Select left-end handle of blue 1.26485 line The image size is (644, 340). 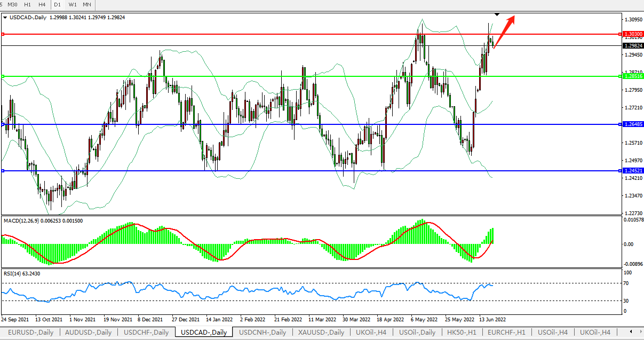point(3,124)
